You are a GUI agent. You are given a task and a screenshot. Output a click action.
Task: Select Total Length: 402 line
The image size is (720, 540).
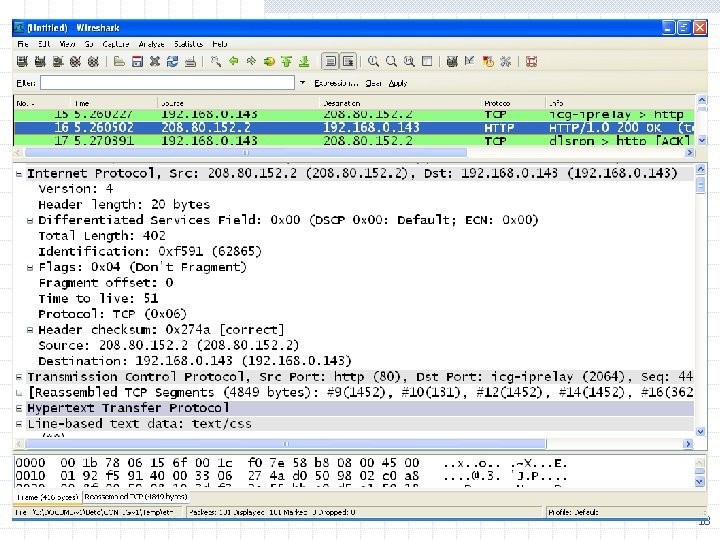coord(102,236)
